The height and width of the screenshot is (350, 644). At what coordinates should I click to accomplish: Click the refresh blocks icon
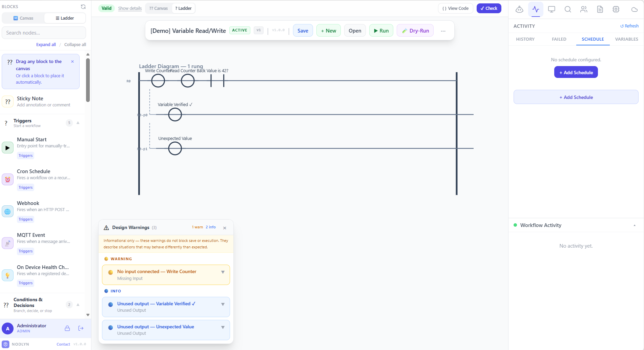pos(83,7)
